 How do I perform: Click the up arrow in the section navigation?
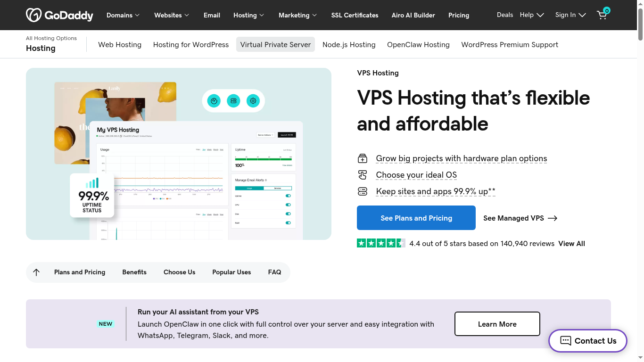point(36,272)
